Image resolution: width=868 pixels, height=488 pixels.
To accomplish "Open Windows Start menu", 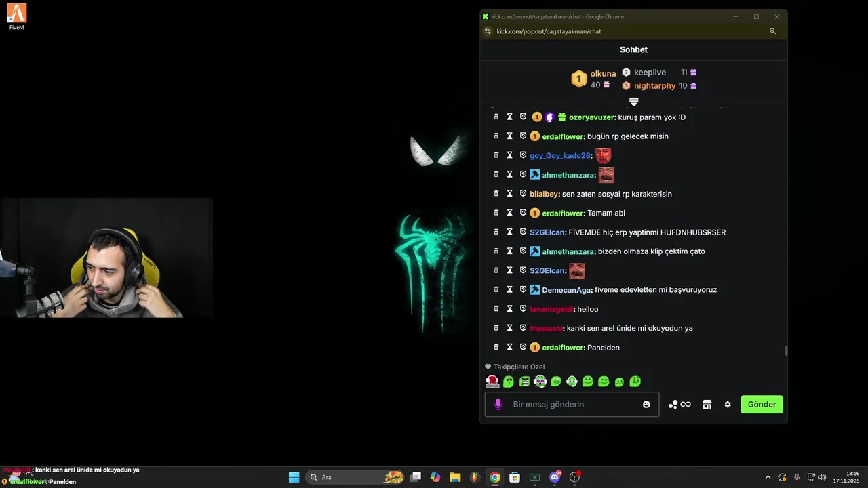I will tap(294, 477).
